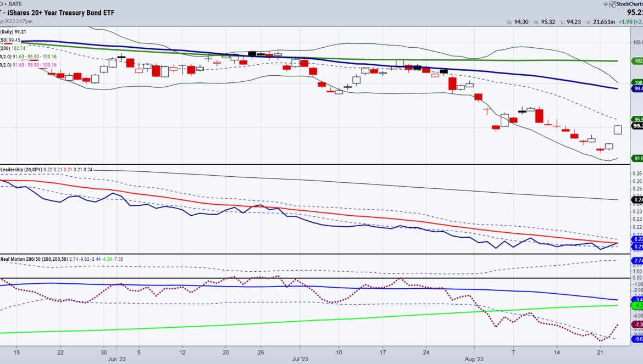Click the '24' date label on time axis

[426, 352]
